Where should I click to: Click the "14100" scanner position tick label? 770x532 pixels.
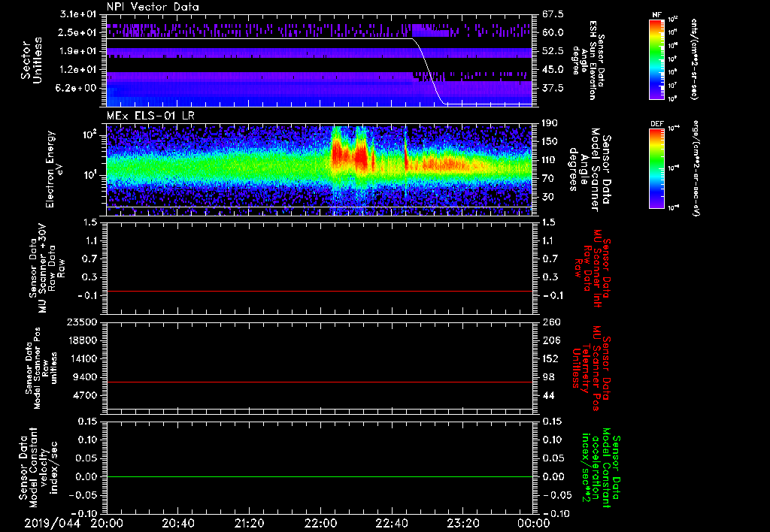[83, 358]
